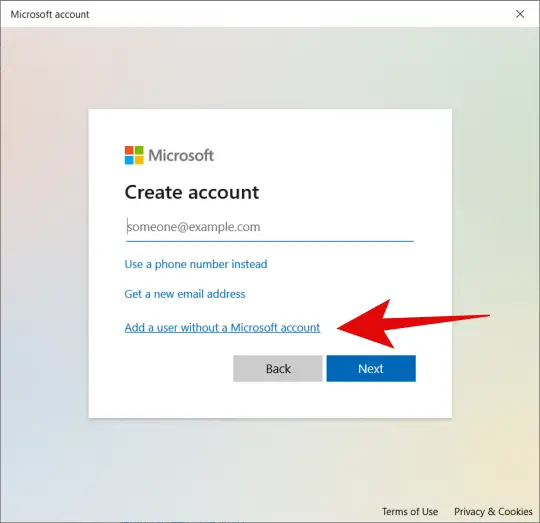
Task: Proceed with the blue Next button
Action: [x=371, y=368]
